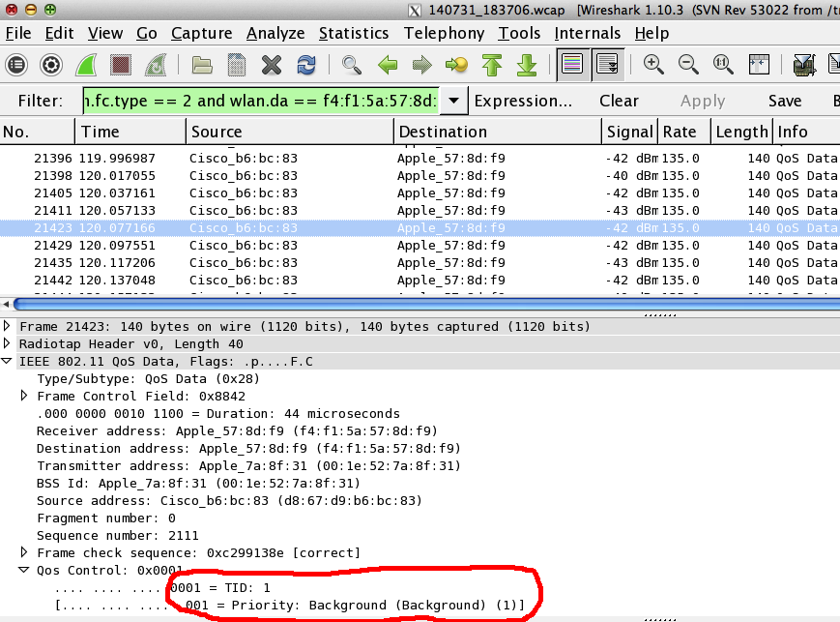Sort by the Time column header

click(130, 132)
